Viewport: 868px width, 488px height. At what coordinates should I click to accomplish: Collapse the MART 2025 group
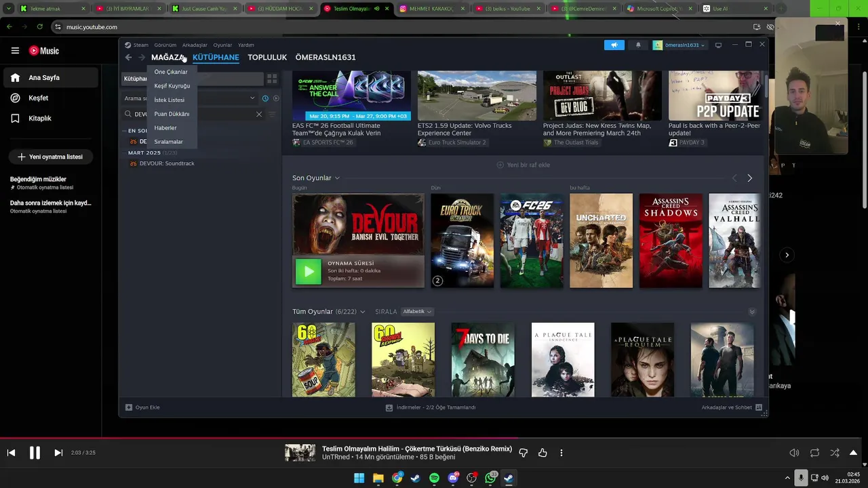click(125, 152)
